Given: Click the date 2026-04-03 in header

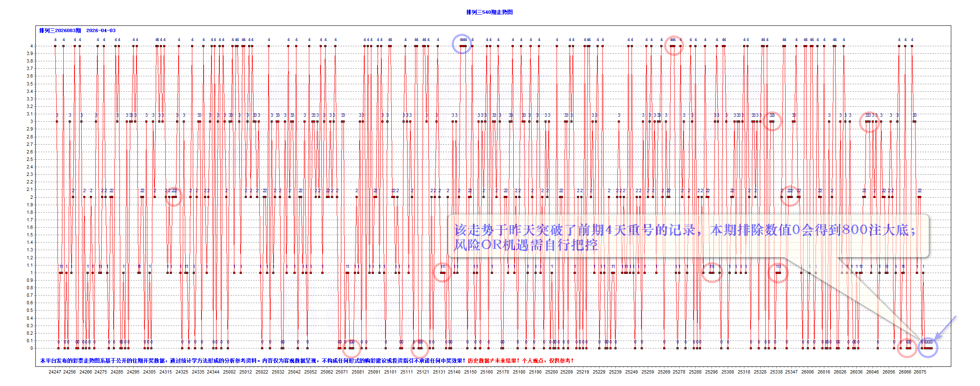Looking at the screenshot, I should pyautogui.click(x=101, y=30).
